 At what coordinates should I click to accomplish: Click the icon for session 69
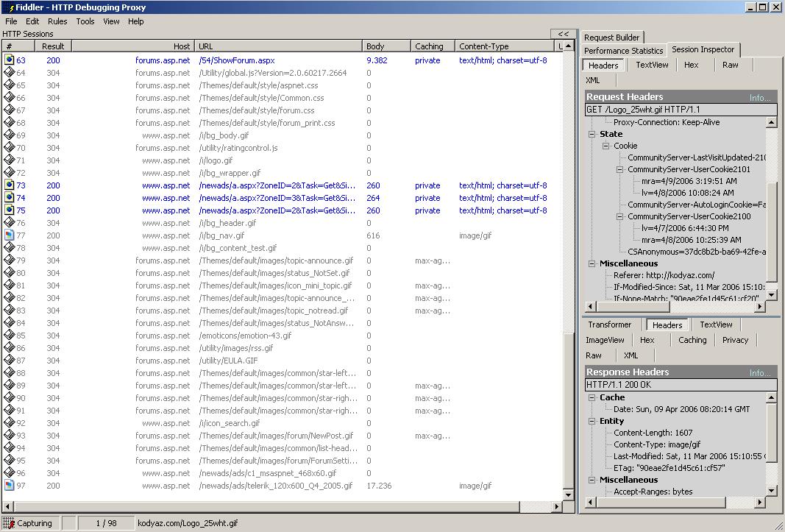tap(9, 135)
